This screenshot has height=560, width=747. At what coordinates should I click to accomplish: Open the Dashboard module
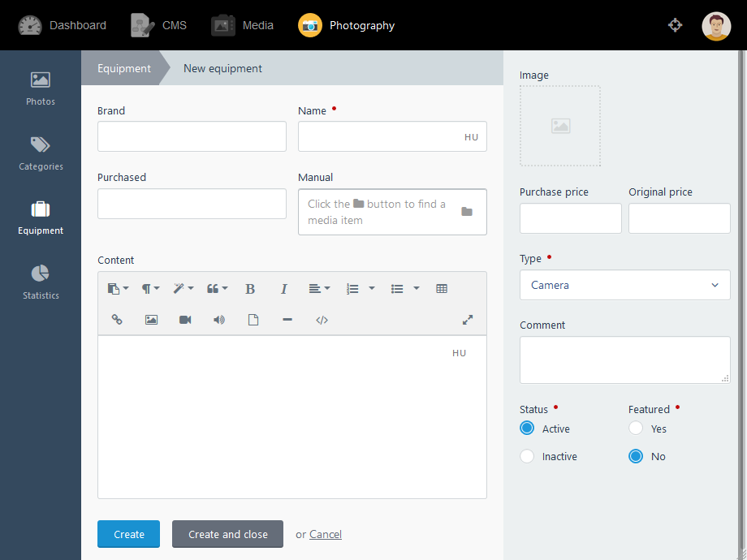pyautogui.click(x=62, y=25)
